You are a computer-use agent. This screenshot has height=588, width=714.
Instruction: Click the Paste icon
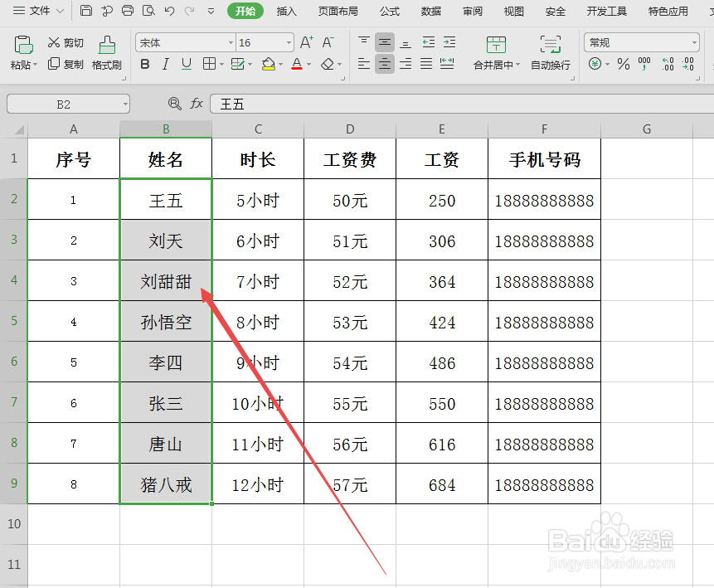tap(24, 45)
